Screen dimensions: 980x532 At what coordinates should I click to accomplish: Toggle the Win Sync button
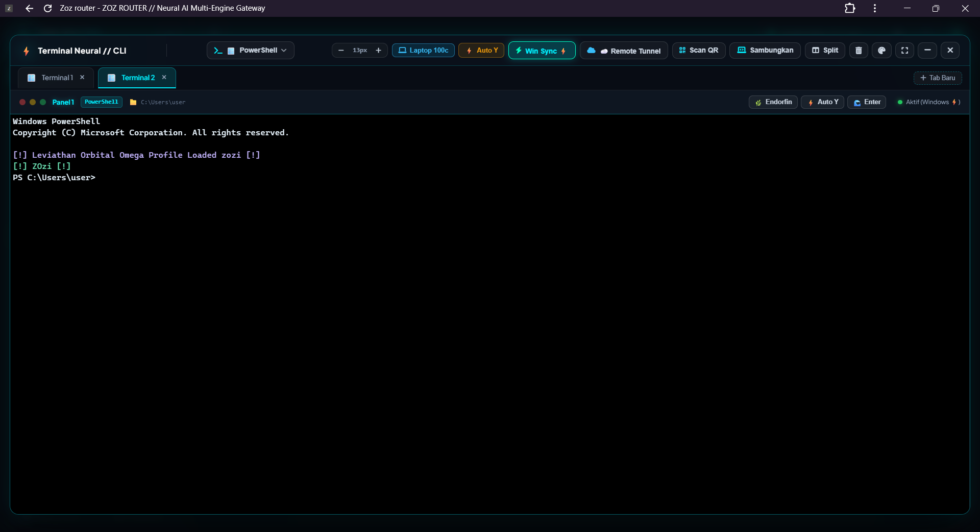(x=542, y=51)
